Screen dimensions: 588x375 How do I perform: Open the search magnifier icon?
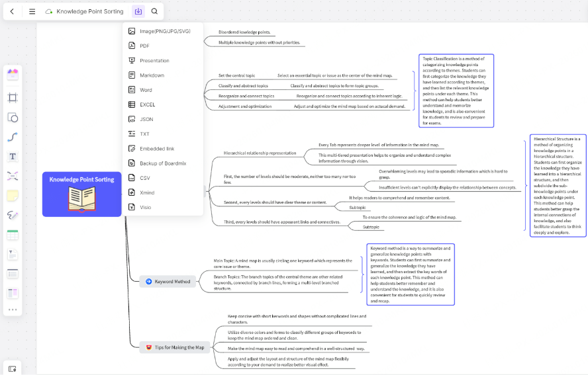pyautogui.click(x=154, y=11)
